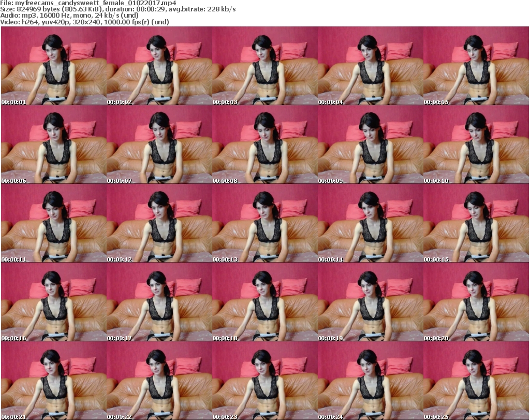Image resolution: width=530 pixels, height=420 pixels.
Task: Select the thumbnail stamped 00:00:02
Action: tap(159, 66)
